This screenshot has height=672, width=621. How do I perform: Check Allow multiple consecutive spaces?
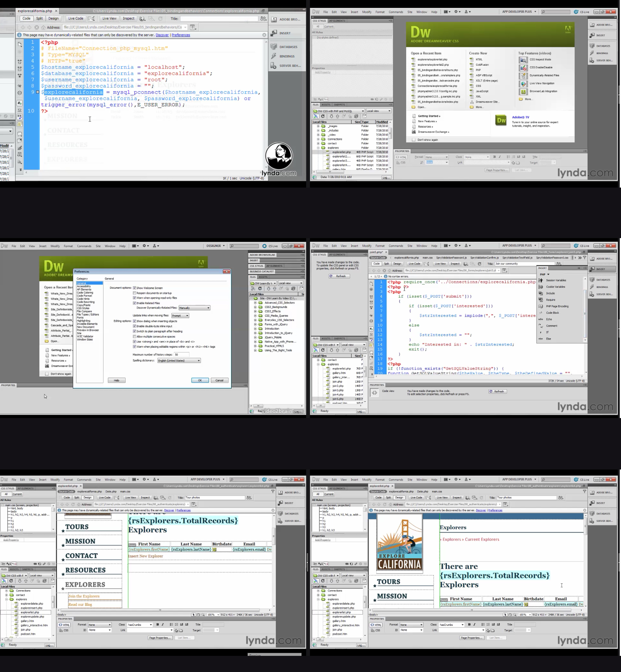click(x=135, y=336)
